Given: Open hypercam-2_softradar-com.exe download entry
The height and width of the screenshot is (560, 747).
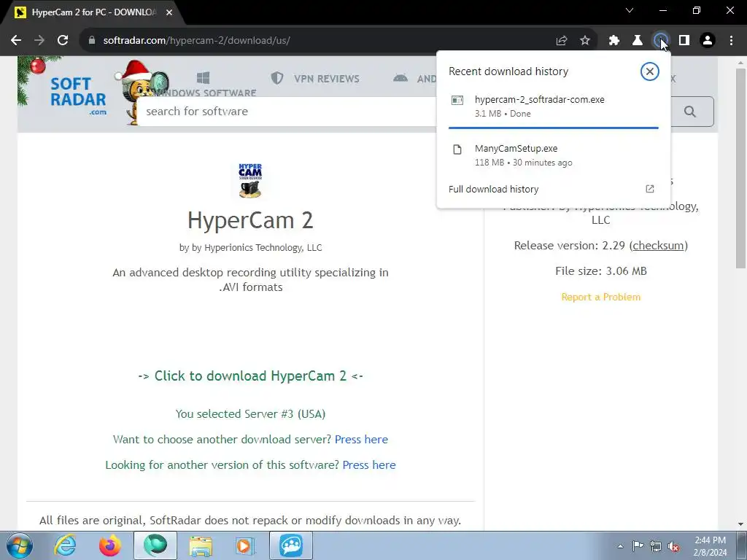Looking at the screenshot, I should (553, 106).
